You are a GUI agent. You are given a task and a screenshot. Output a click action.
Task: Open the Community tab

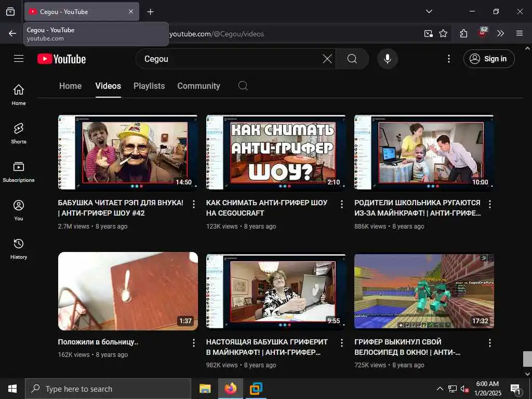tap(198, 86)
